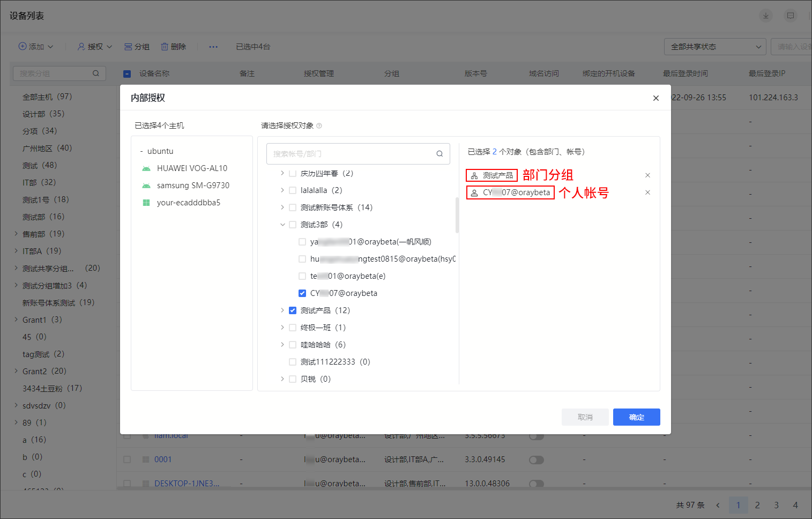Click the help icon beside 请选择授权对象
812x519 pixels.
[x=319, y=126]
